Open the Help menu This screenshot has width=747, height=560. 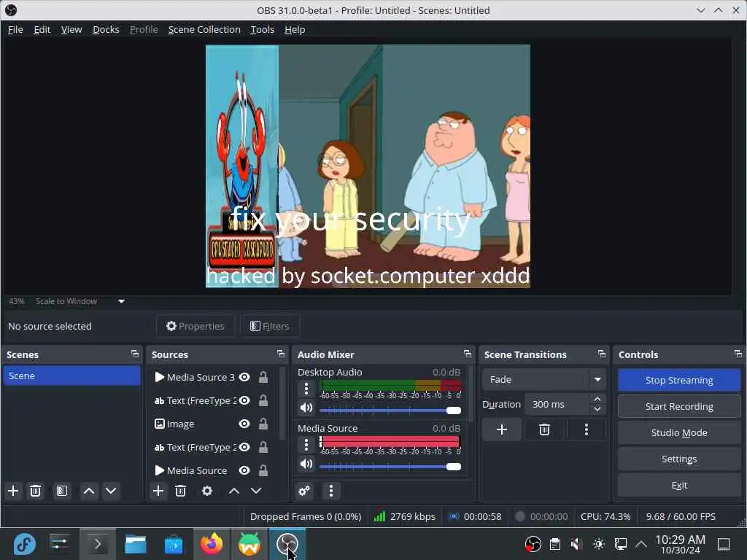(x=295, y=29)
